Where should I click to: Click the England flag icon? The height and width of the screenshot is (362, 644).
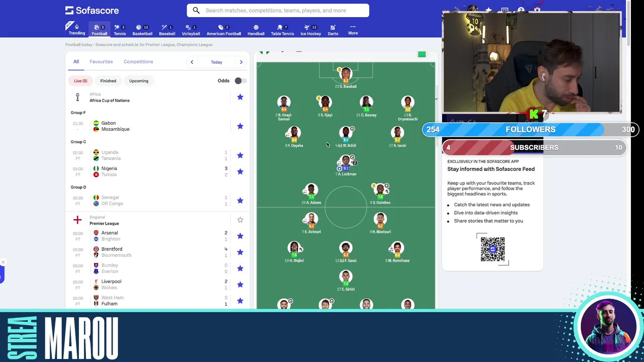pos(77,220)
